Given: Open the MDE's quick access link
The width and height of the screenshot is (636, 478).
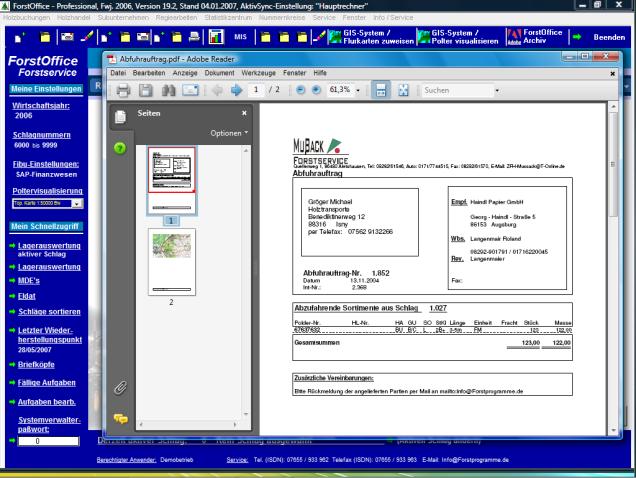Looking at the screenshot, I should pos(29,281).
